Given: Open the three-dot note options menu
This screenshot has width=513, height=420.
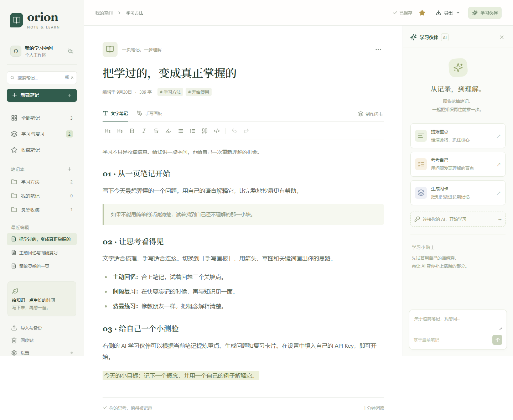Looking at the screenshot, I should (x=378, y=50).
